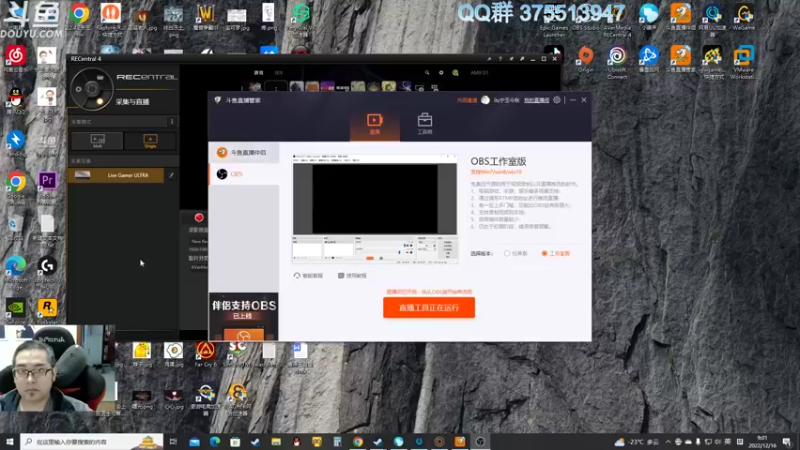
Task: Click the green status icon in RECentral
Action: coord(455,73)
